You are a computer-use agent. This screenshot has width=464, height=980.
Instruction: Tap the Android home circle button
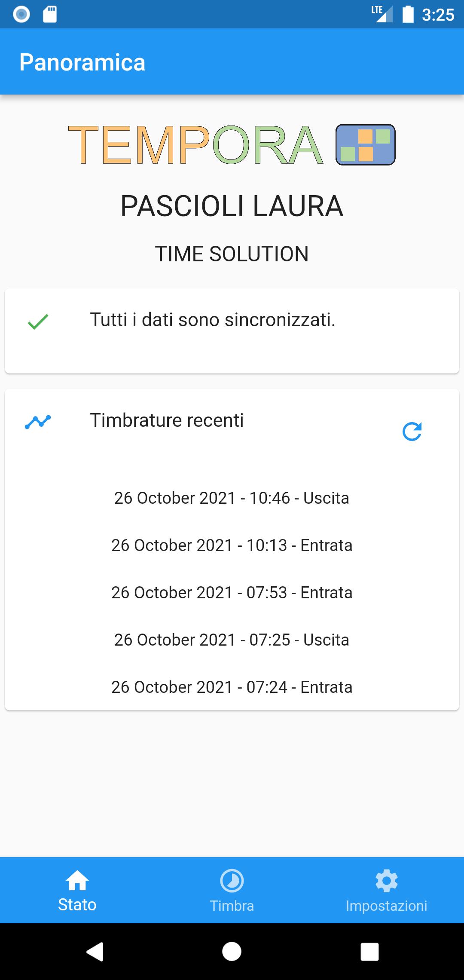232,952
